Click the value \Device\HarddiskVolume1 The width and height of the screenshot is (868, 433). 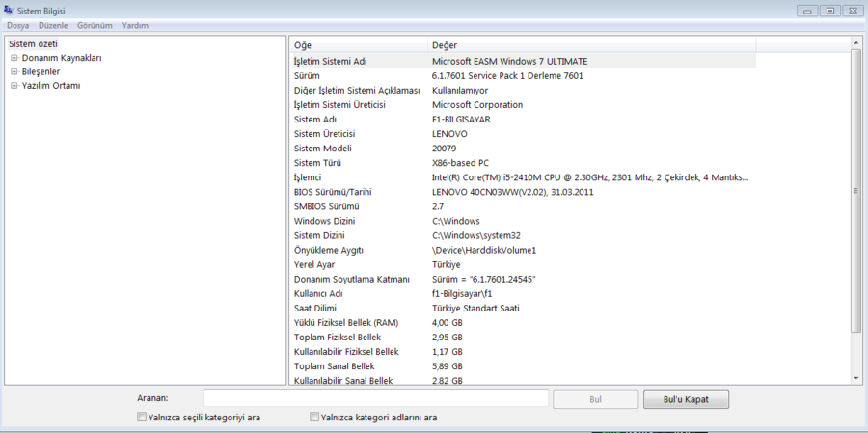click(484, 251)
